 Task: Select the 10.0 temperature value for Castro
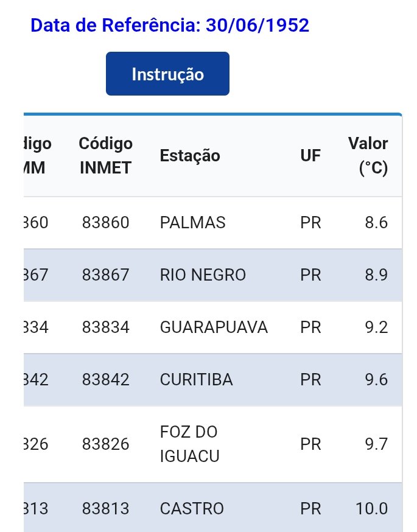372,508
